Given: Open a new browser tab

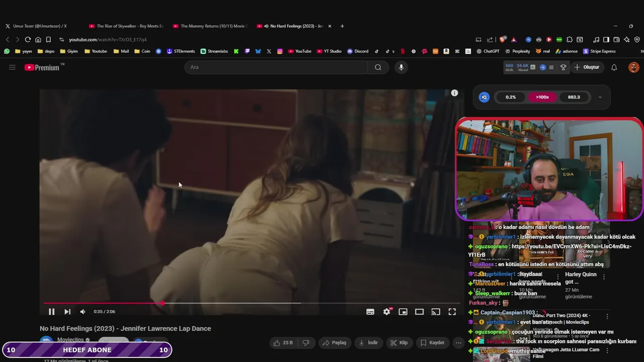Looking at the screenshot, I should (342, 26).
